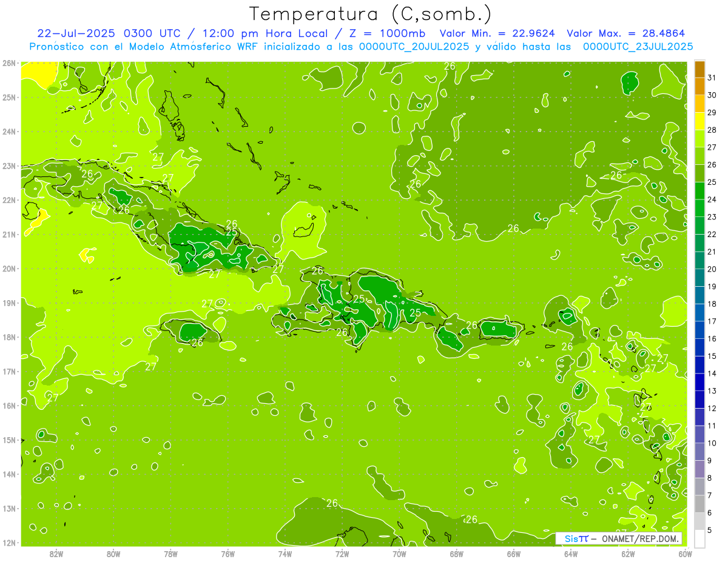Click the '26N' latitude axis label

(8, 62)
